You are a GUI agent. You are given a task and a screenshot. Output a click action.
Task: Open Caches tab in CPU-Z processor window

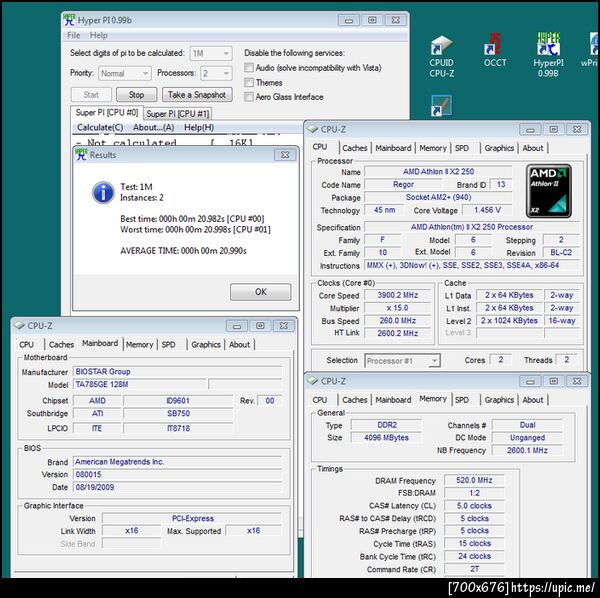coord(355,148)
